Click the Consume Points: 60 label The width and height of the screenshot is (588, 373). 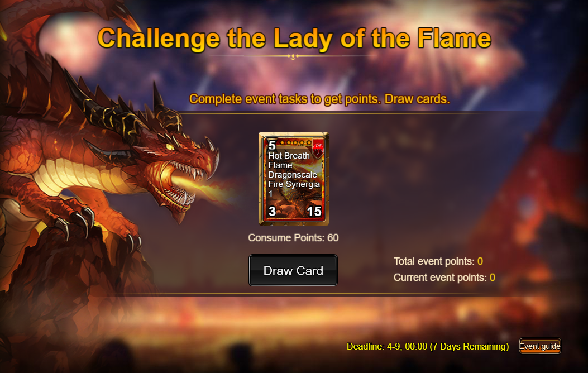point(293,238)
